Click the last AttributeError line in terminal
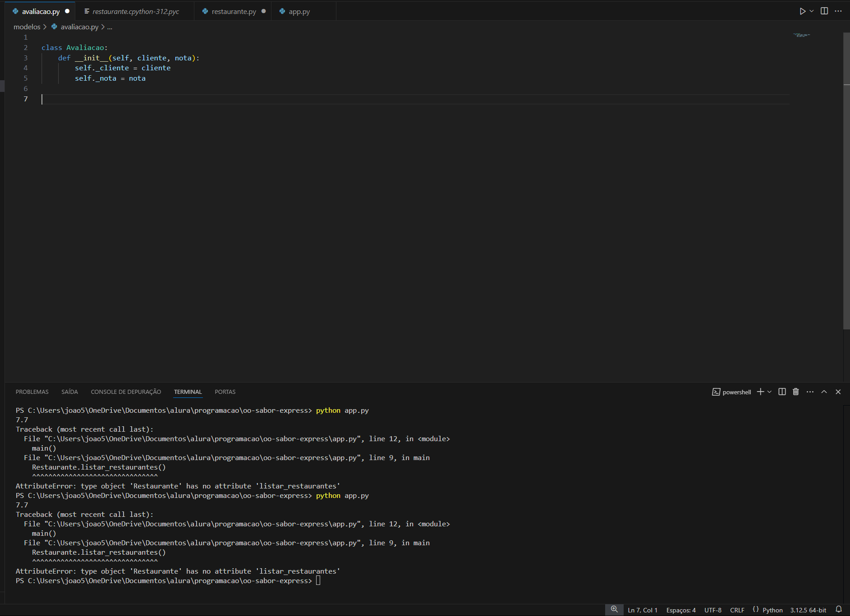850x616 pixels. [x=178, y=571]
